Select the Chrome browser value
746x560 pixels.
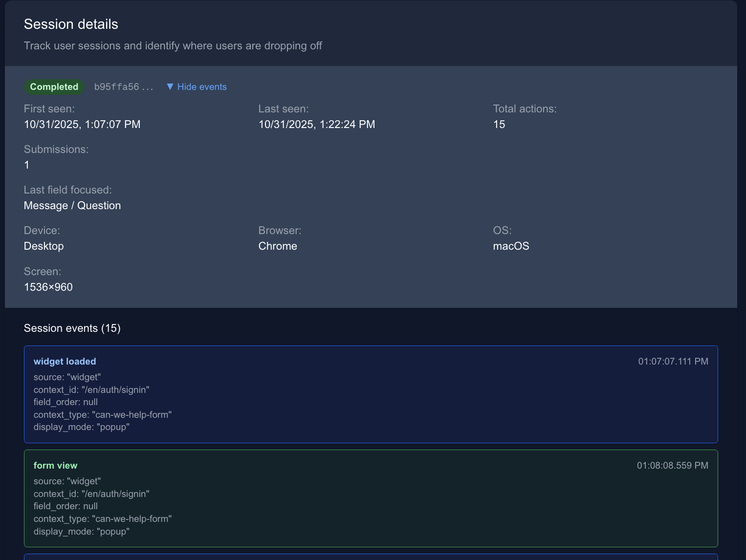point(278,246)
